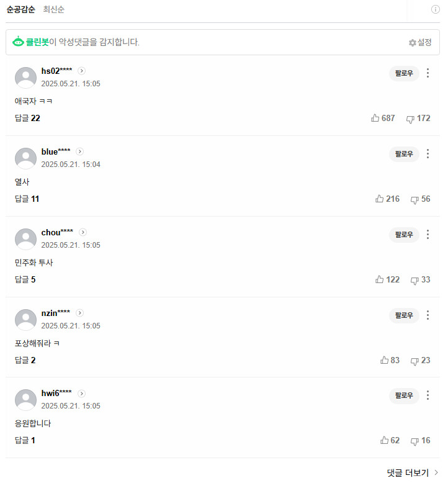Click the info icon at top right
Viewport: 448px width, 483px height.
tap(436, 9)
